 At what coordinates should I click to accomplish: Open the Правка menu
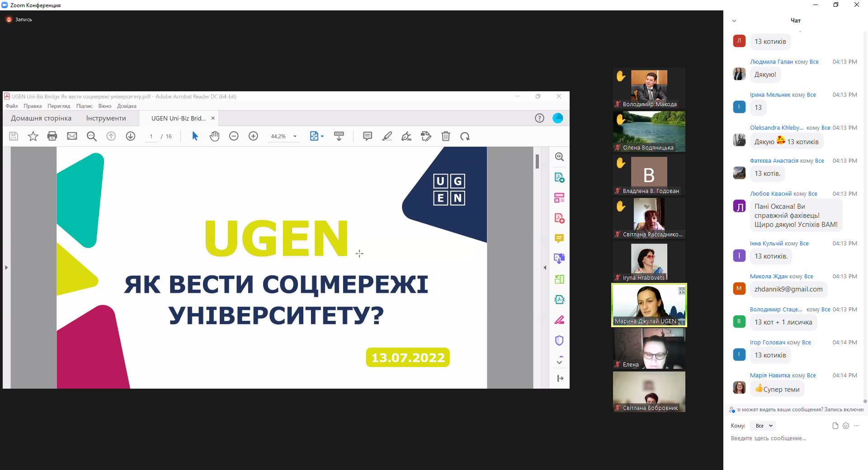point(33,106)
